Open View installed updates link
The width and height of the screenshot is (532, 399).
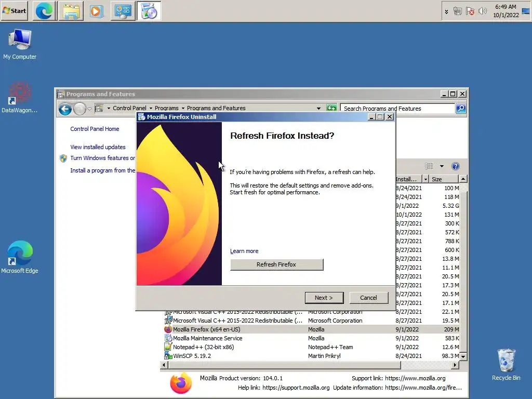click(x=98, y=147)
